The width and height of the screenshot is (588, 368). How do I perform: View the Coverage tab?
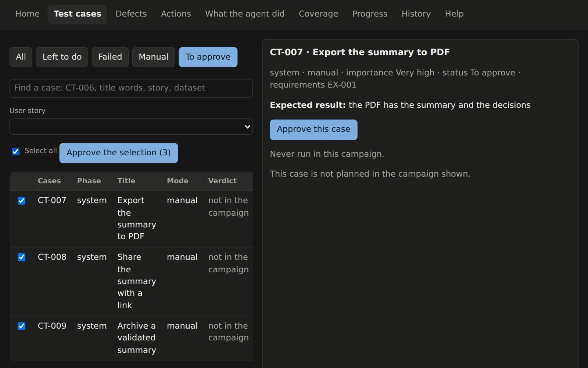point(318,14)
